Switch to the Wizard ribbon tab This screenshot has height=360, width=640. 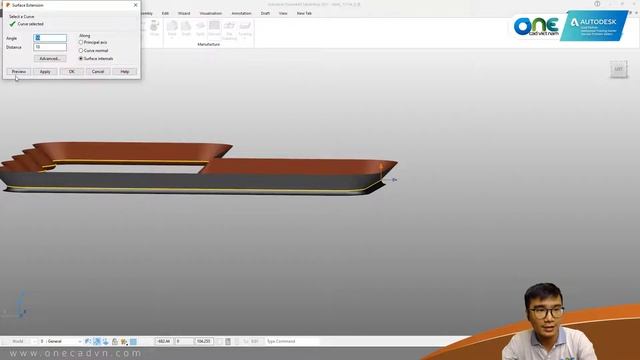tap(184, 13)
